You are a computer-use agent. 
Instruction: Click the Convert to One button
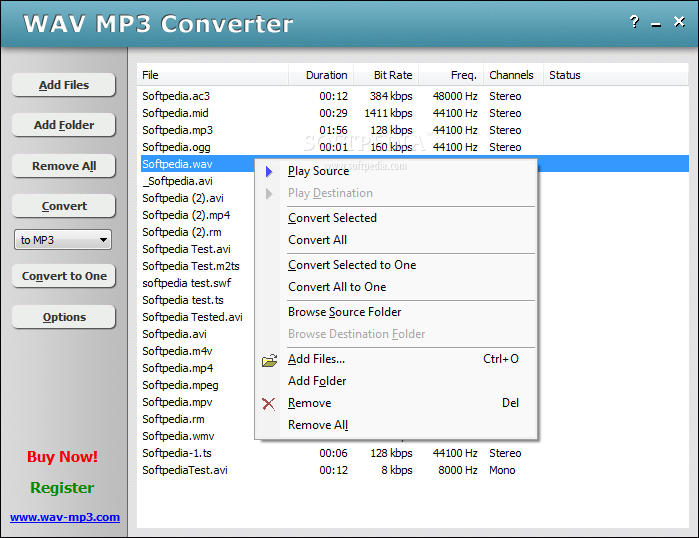[x=64, y=276]
